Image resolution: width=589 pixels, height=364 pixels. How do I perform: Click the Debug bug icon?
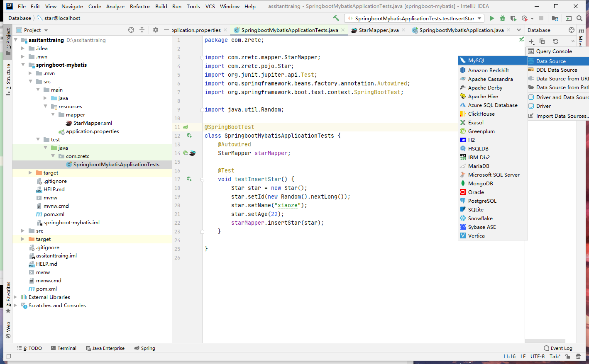pos(503,18)
